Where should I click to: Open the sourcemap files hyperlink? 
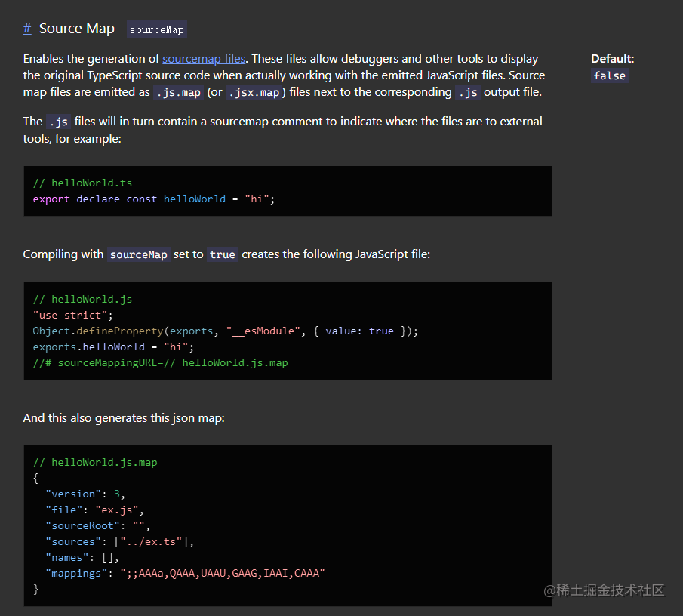click(x=203, y=58)
